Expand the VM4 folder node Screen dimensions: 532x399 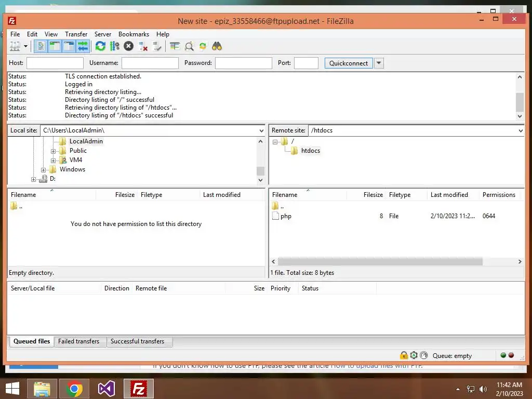pos(54,161)
